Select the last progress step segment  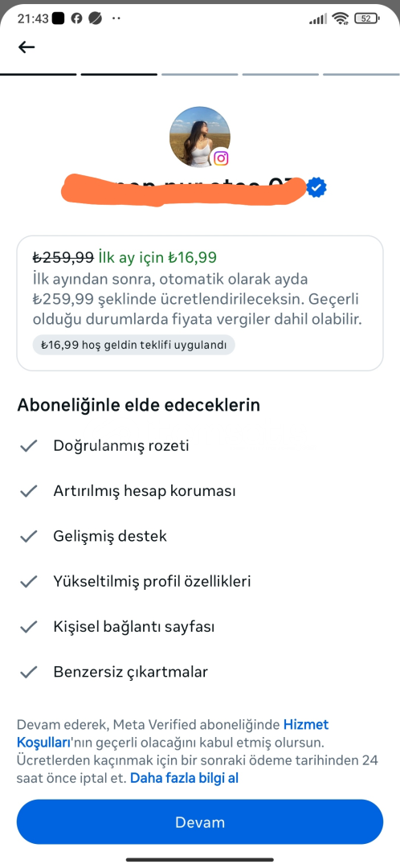coord(361,74)
